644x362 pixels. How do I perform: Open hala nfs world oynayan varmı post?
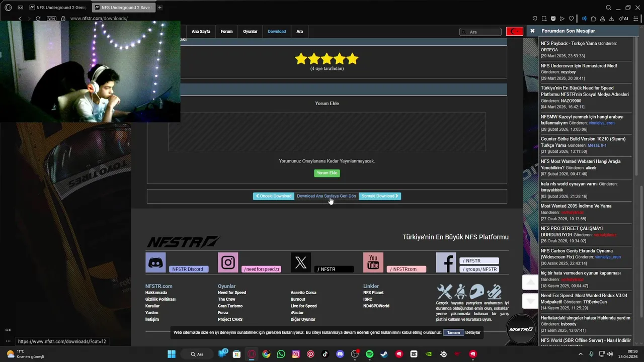tap(569, 184)
